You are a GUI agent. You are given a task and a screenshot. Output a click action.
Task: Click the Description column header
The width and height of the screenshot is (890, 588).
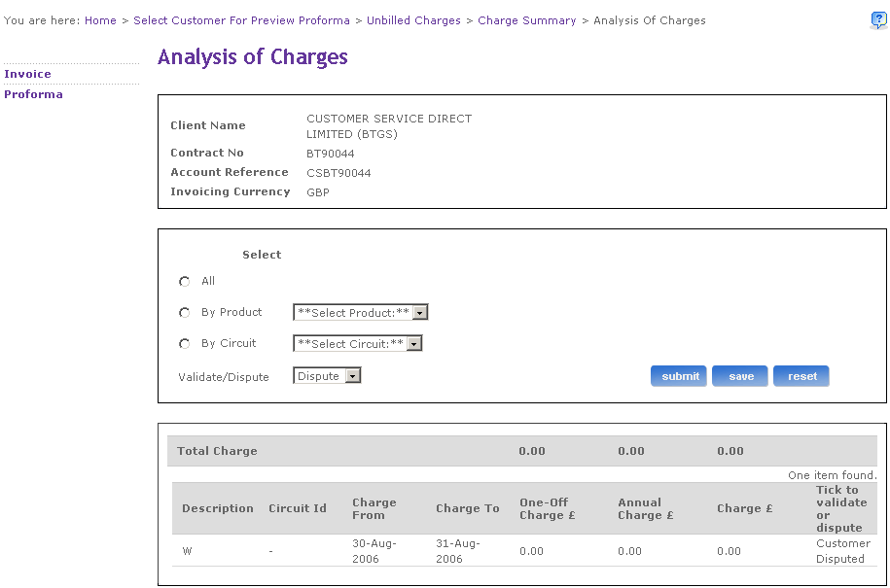(x=218, y=508)
